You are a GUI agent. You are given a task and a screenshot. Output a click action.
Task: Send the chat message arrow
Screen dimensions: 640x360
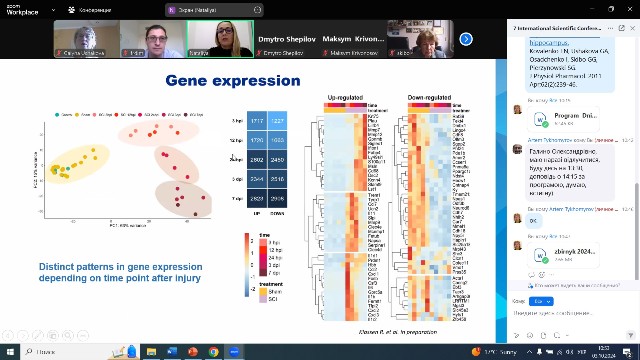coord(630,335)
